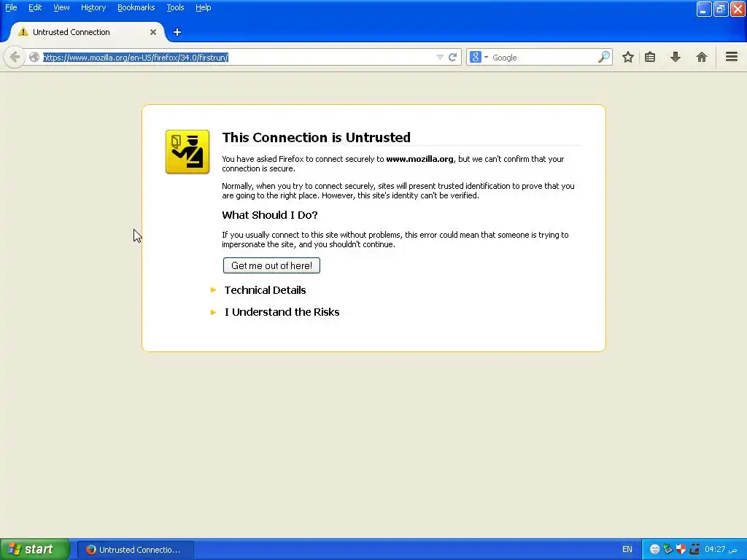Open the Downloads arrow icon

click(x=675, y=57)
